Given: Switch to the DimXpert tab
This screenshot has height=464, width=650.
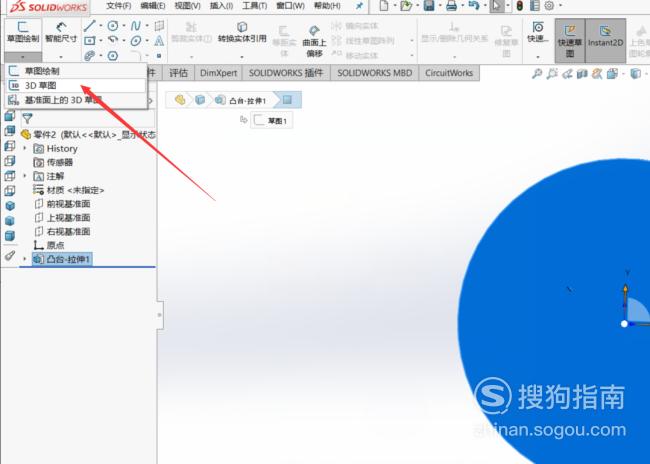Looking at the screenshot, I should coord(218,73).
